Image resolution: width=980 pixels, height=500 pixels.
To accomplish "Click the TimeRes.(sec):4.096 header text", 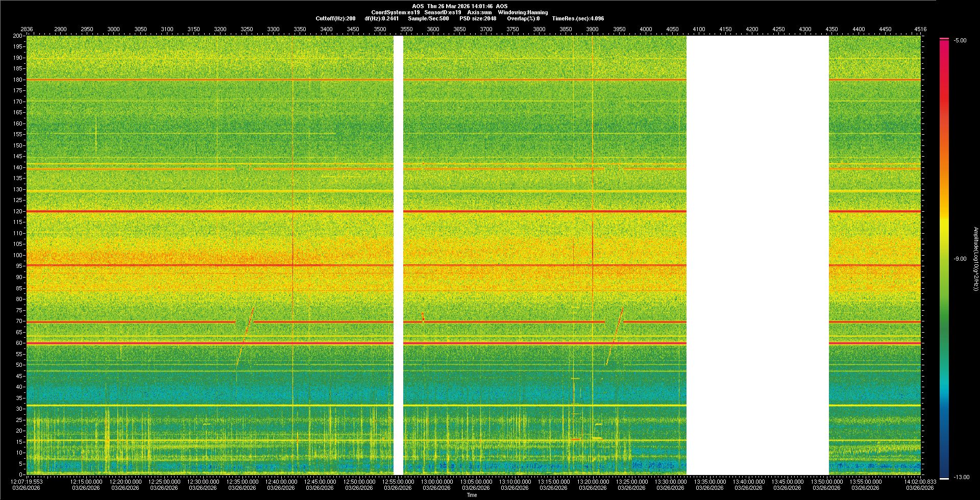I will [578, 18].
